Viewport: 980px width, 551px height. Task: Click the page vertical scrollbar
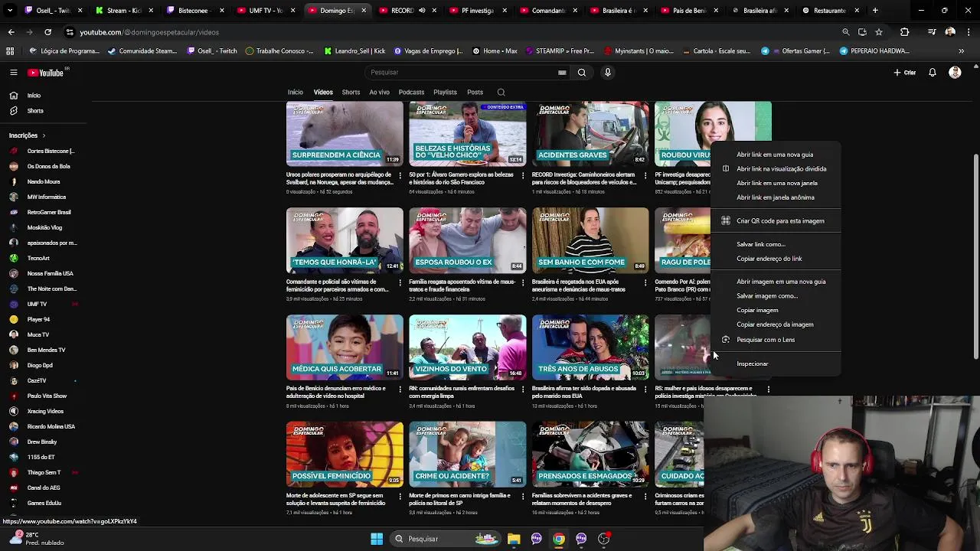point(975,256)
